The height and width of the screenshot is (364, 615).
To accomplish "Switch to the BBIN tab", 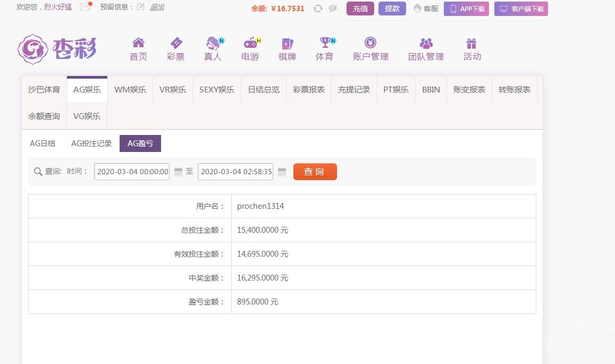I will click(431, 89).
